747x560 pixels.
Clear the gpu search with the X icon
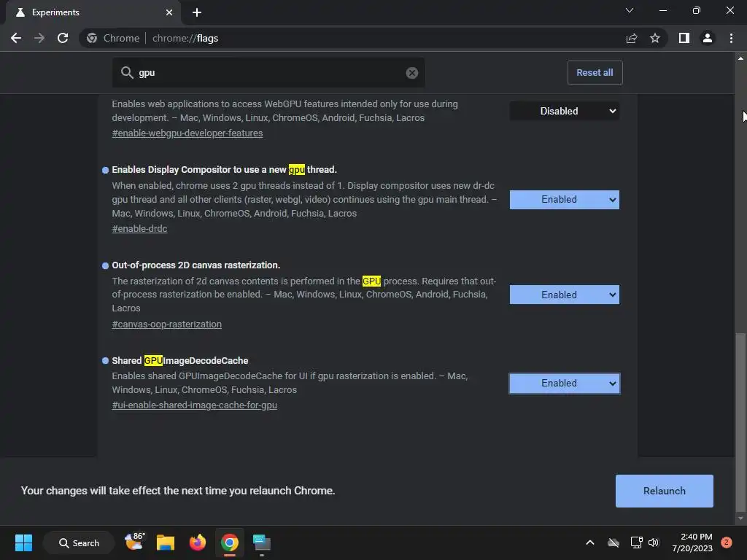(x=412, y=73)
